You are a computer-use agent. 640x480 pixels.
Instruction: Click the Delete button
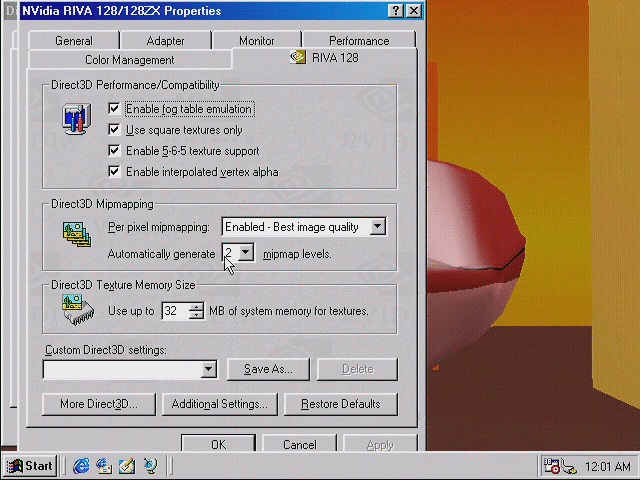click(x=357, y=369)
